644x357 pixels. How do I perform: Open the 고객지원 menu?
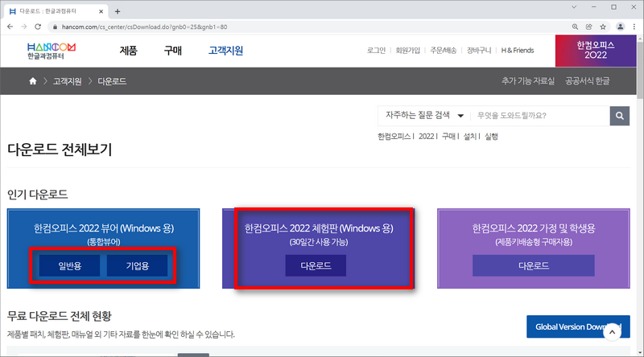pyautogui.click(x=225, y=51)
